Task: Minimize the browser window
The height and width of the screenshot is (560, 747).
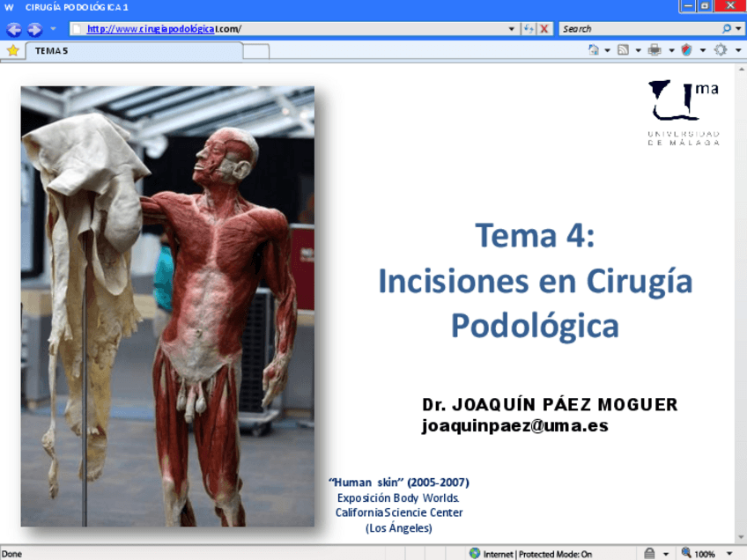Action: (x=687, y=6)
